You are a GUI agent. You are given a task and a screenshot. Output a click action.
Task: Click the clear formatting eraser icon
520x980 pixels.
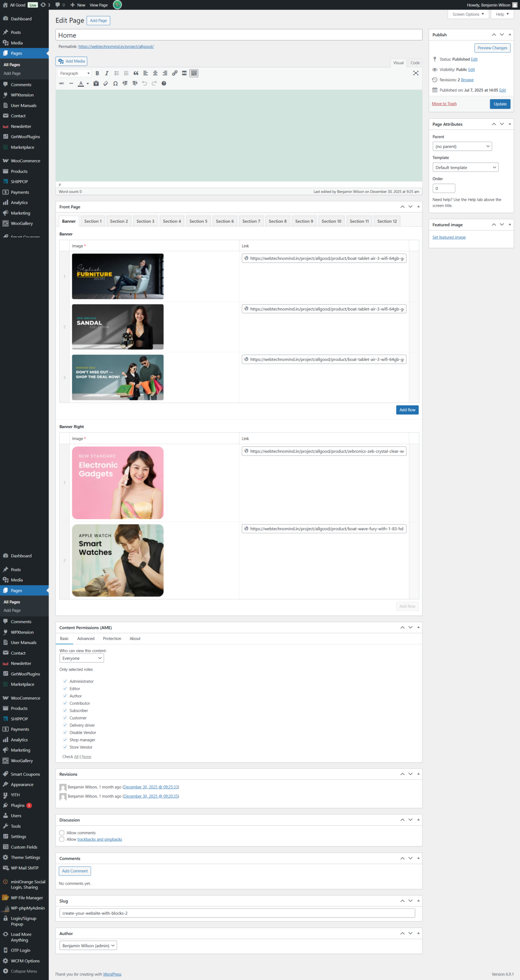point(106,83)
